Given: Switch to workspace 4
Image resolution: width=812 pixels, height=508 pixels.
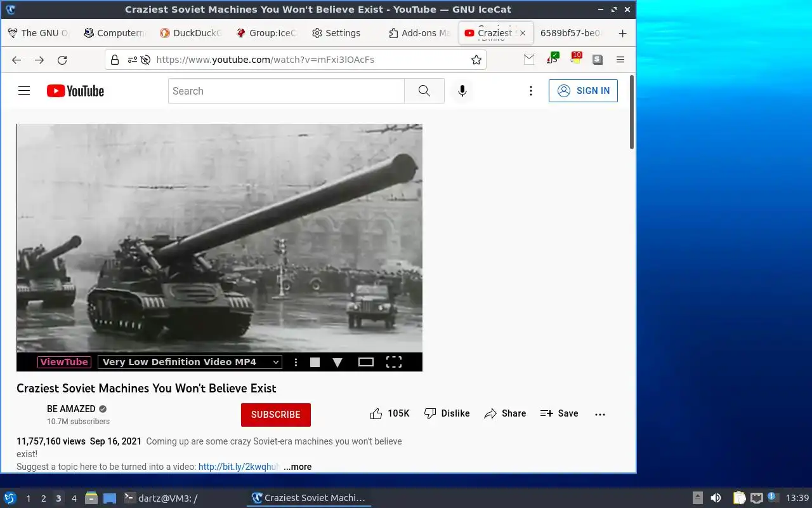Looking at the screenshot, I should coord(74,498).
